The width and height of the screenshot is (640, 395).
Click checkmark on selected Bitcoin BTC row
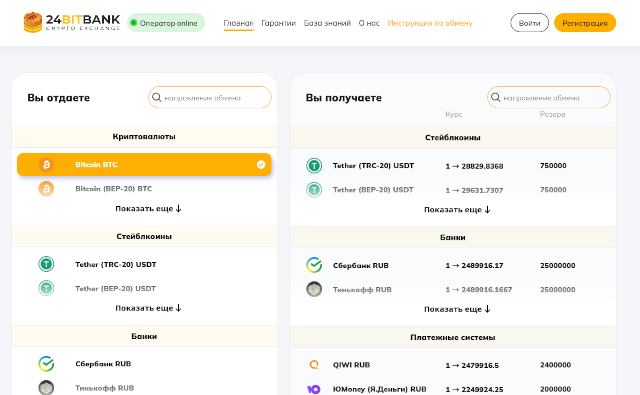(261, 164)
